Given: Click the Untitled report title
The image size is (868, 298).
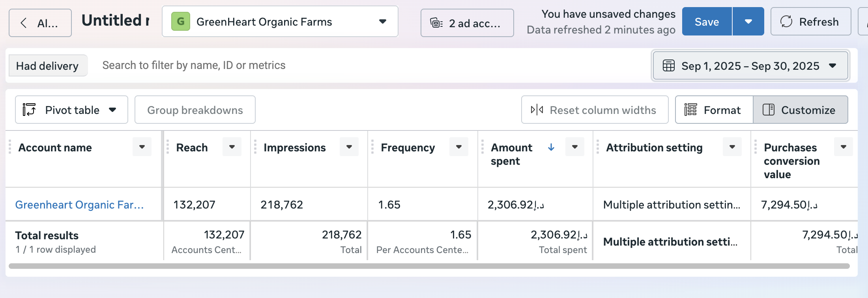Looking at the screenshot, I should click(x=115, y=20).
